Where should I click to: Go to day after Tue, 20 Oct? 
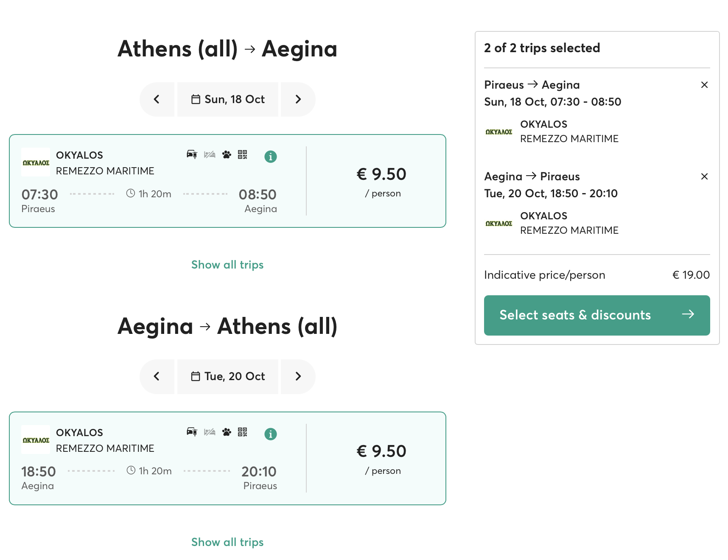(x=298, y=377)
